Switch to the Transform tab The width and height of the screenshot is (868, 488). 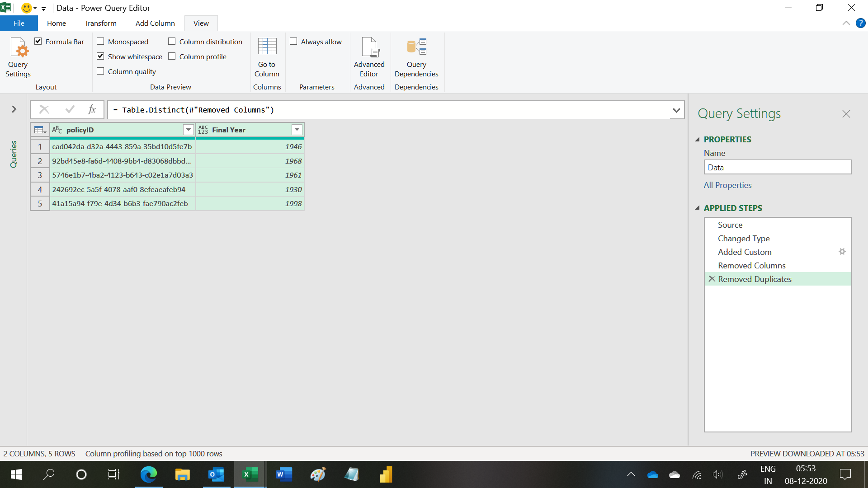point(100,23)
